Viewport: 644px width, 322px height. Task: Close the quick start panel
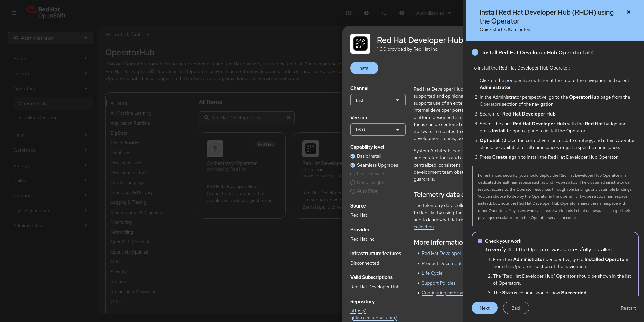tap(629, 12)
